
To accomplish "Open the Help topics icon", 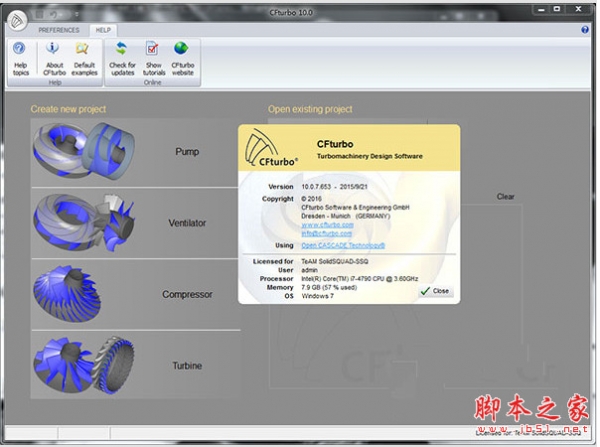I will 20,59.
